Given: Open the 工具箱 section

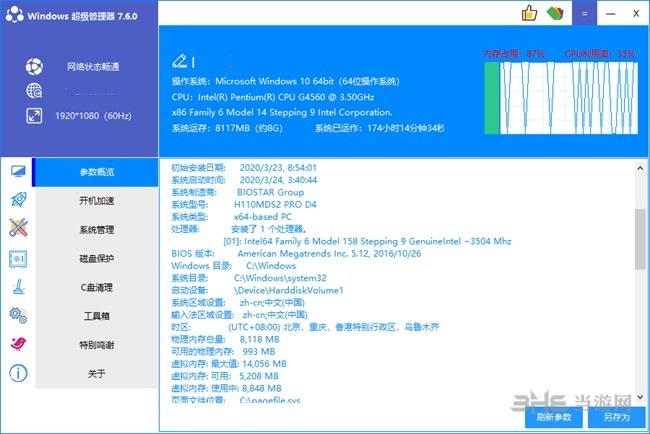Looking at the screenshot, I should [x=97, y=316].
